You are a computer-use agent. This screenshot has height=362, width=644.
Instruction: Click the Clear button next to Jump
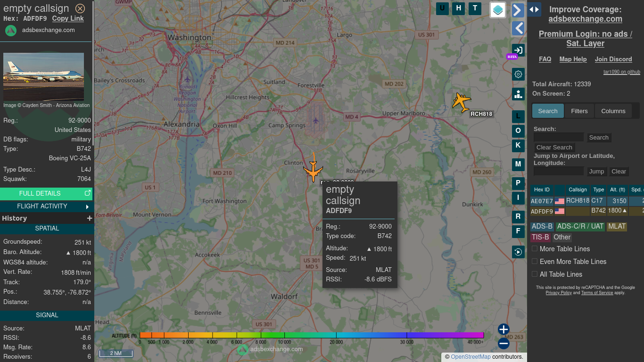[619, 172]
